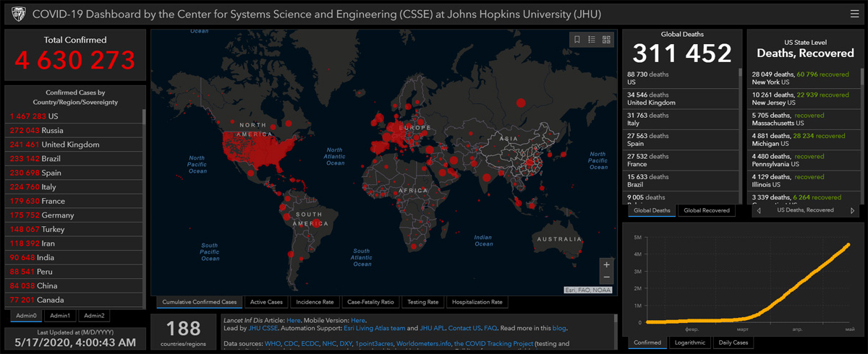
Task: Select Germany in confirmed cases list
Action: tap(75, 215)
